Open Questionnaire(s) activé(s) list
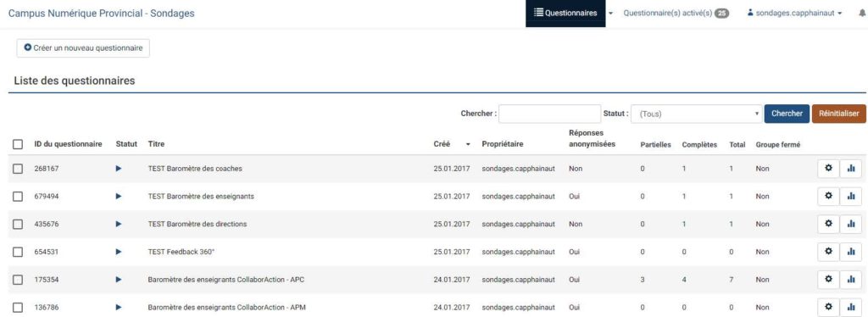 [x=676, y=14]
